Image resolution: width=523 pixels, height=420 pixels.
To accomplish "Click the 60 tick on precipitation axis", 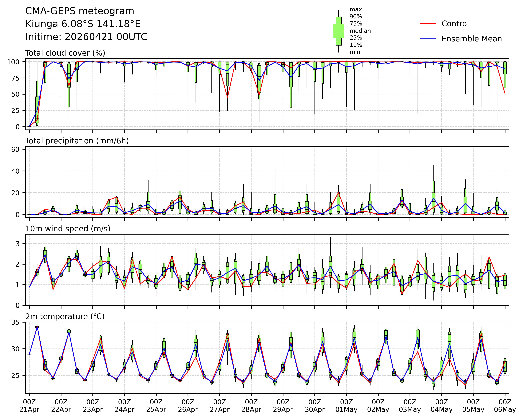I will pyautogui.click(x=15, y=149).
